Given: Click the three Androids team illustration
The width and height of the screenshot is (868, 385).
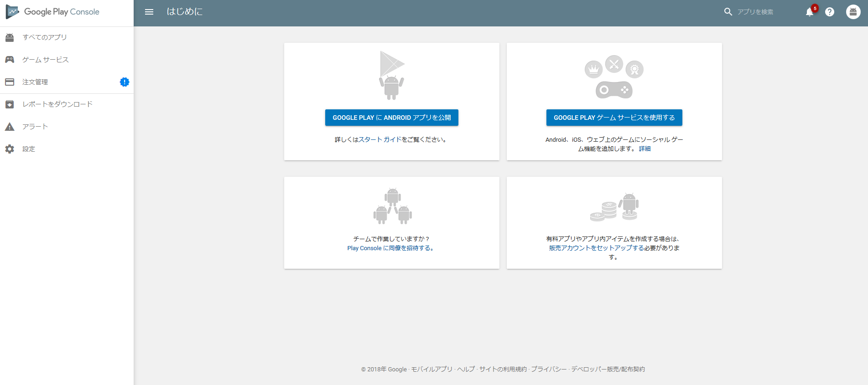Looking at the screenshot, I should point(393,206).
